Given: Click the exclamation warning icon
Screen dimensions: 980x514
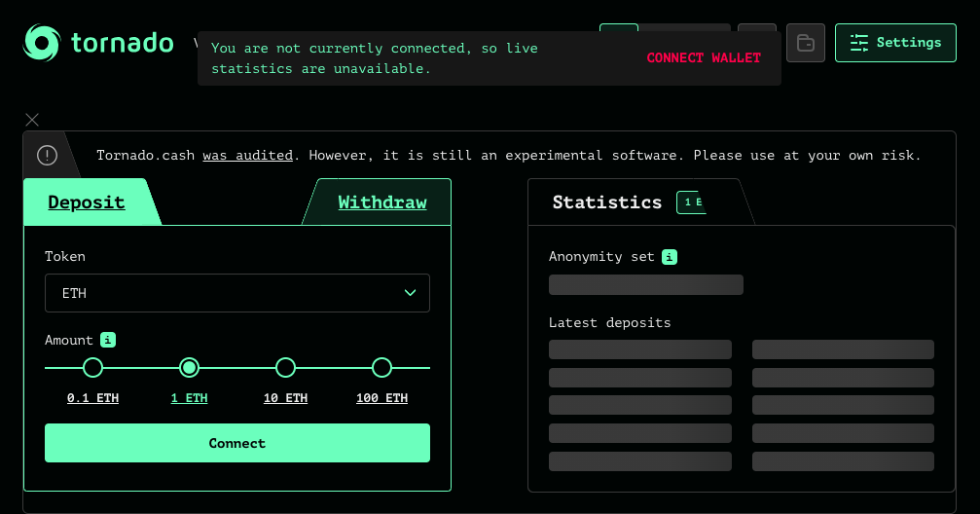Looking at the screenshot, I should pos(48,155).
